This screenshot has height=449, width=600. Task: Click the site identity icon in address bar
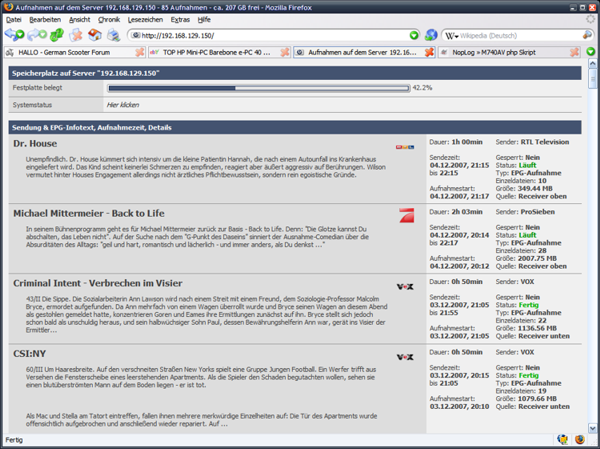[x=136, y=35]
